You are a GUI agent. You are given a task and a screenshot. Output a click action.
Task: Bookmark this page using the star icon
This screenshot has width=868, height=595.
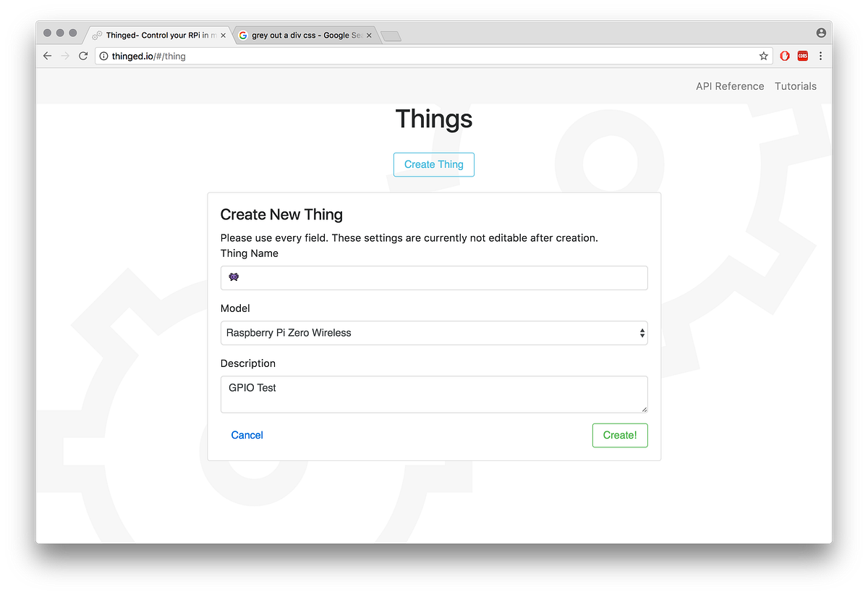pyautogui.click(x=764, y=56)
